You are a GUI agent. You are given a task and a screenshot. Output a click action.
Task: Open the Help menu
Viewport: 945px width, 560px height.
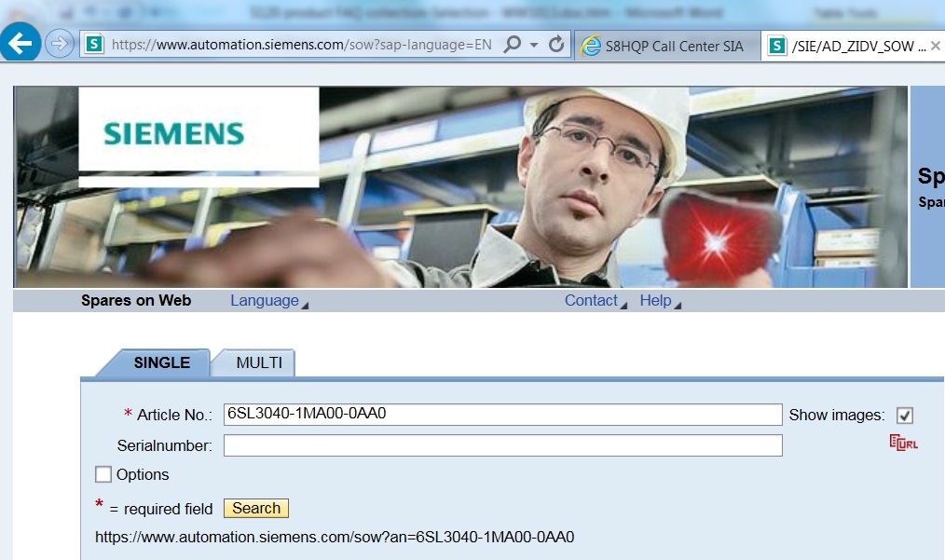point(660,300)
